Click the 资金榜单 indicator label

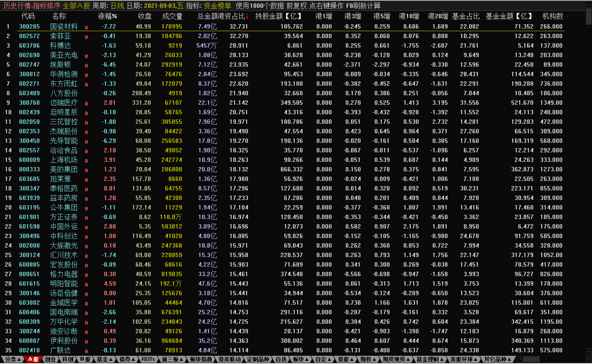click(217, 6)
